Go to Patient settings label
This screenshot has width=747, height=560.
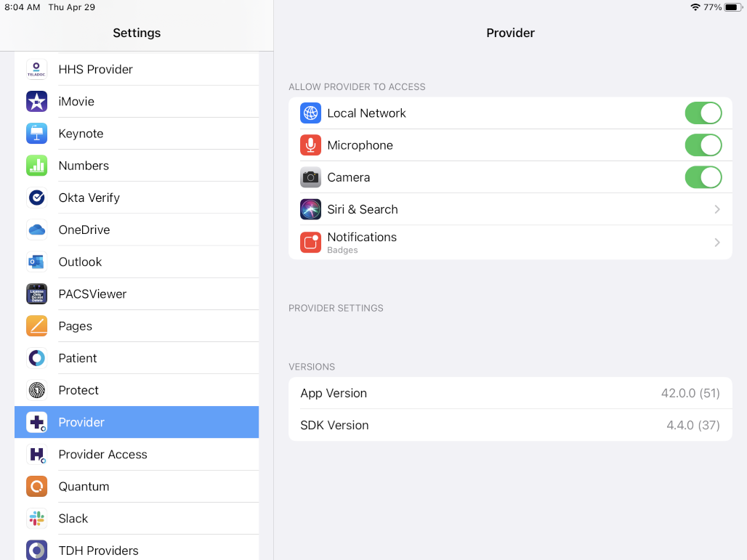click(78, 358)
